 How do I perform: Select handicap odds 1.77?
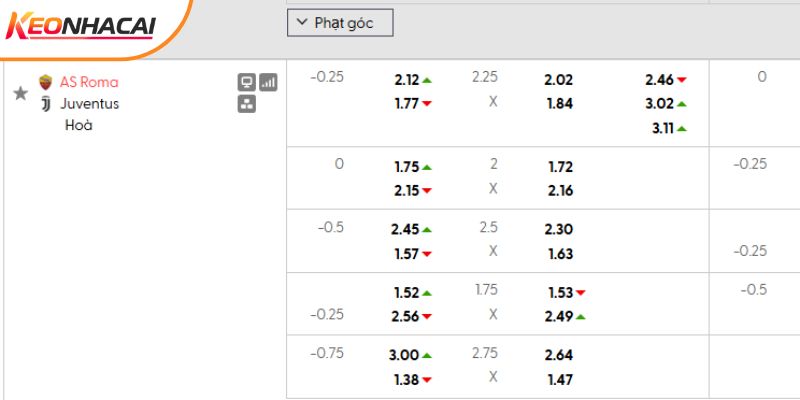[406, 102]
